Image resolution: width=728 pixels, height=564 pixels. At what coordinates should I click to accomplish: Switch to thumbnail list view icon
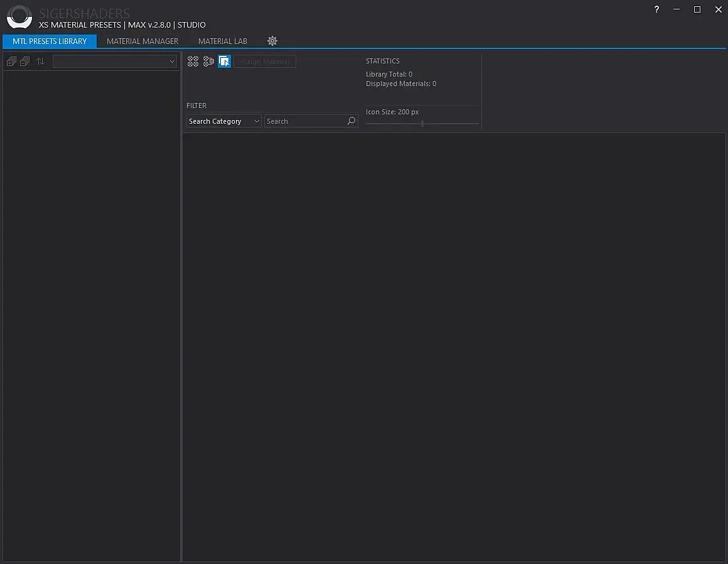(x=208, y=62)
